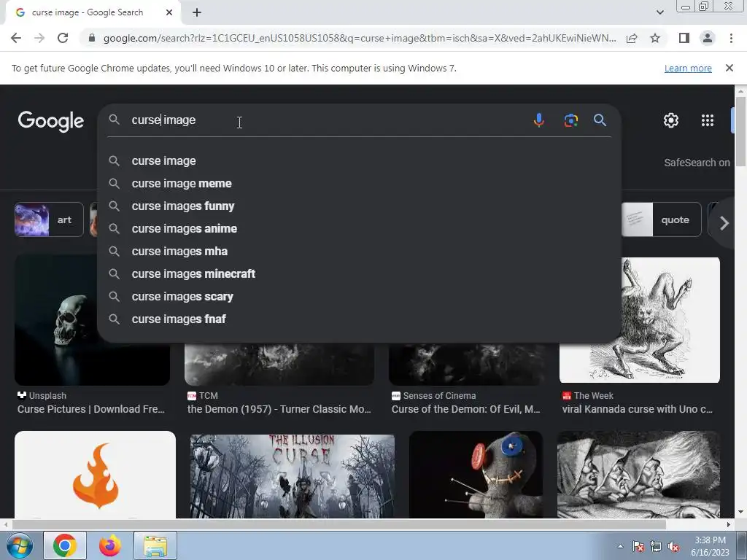This screenshot has width=747, height=560.
Task: Select suggestion 'curse images funny'
Action: (359, 206)
